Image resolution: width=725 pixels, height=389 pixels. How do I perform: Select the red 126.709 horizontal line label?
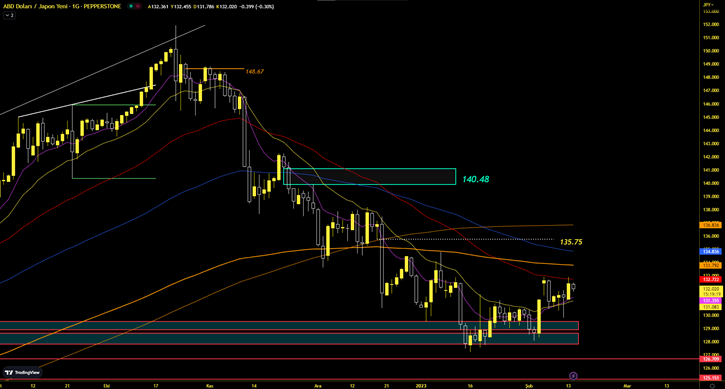pos(711,359)
